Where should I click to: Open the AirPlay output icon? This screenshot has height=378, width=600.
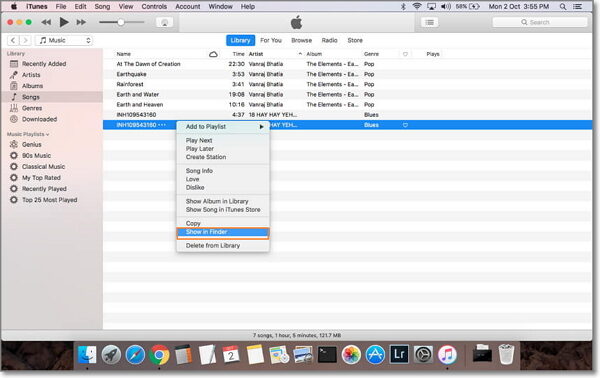165,22
